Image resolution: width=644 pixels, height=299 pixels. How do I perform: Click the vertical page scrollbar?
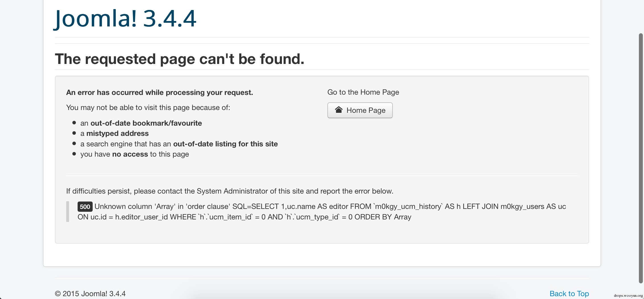(641, 158)
